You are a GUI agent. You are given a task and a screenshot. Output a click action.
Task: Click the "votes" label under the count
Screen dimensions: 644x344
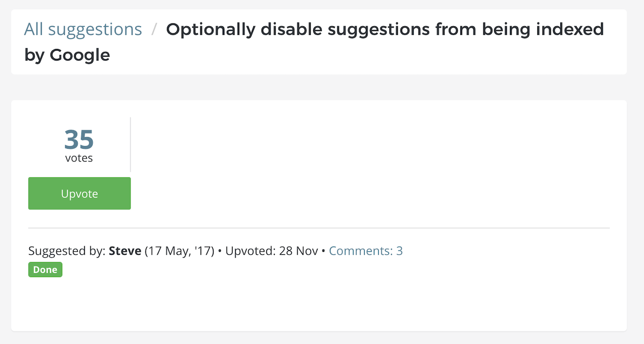[79, 158]
